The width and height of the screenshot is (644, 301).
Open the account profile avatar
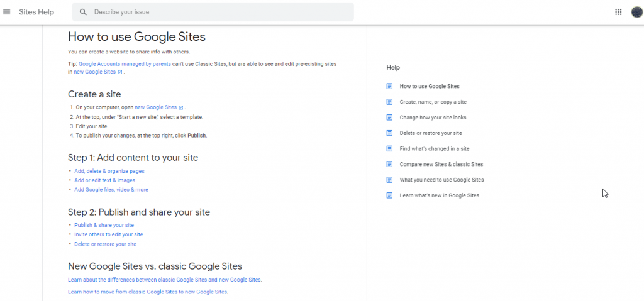click(636, 12)
